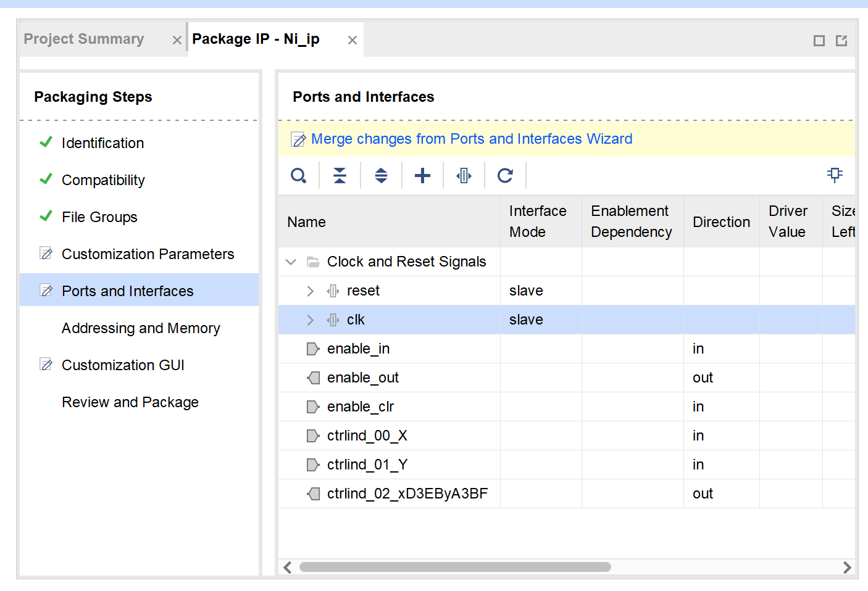Collapse the Clock and Reset Signals group
Screen dimensions: 868x591
[x=291, y=262]
